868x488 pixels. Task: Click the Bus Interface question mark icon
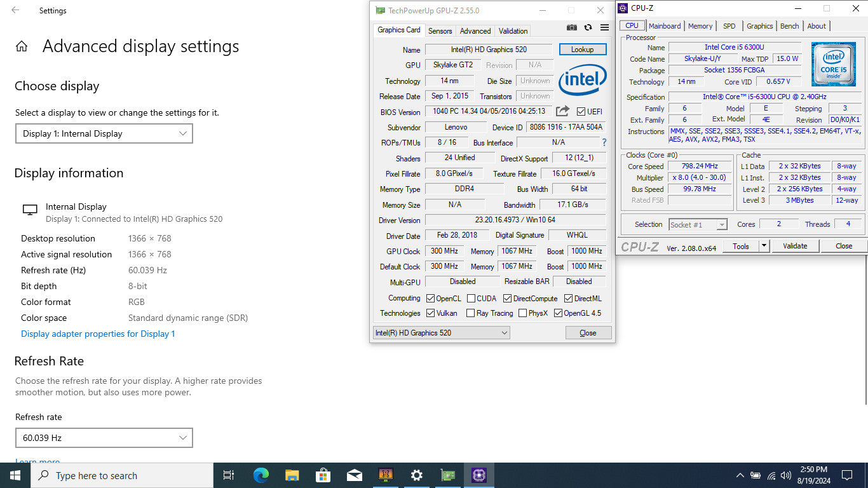pyautogui.click(x=604, y=142)
